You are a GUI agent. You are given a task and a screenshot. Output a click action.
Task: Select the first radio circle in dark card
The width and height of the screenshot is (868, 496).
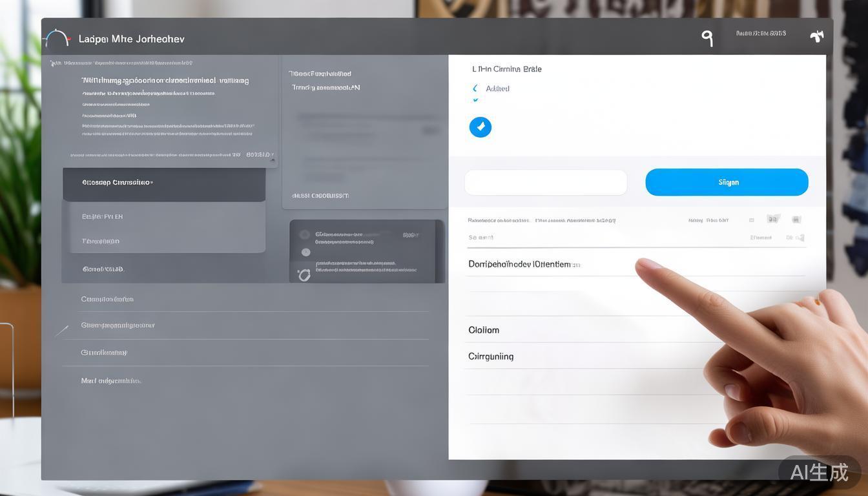(305, 235)
